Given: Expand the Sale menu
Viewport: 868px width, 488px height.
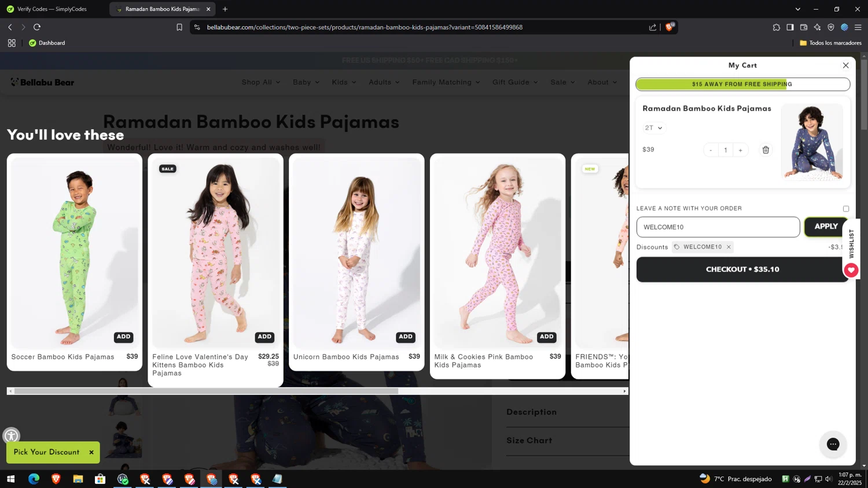Looking at the screenshot, I should pyautogui.click(x=562, y=82).
